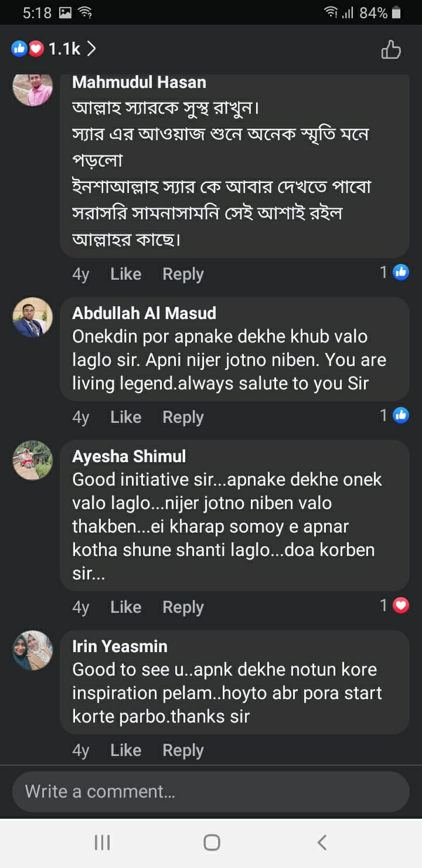Tap Ayesha Shimul's avatar
Image resolution: width=422 pixels, height=868 pixels.
(33, 460)
